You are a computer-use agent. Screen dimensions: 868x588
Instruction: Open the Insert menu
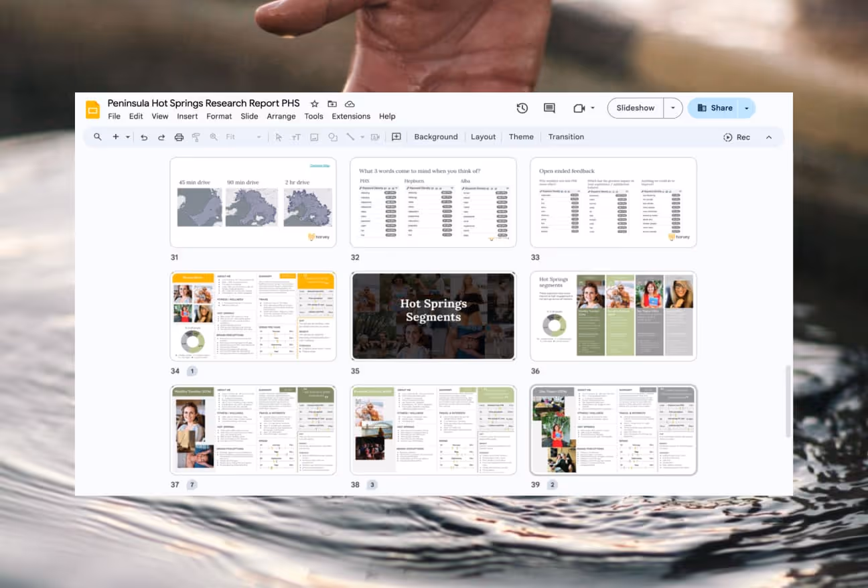click(188, 116)
